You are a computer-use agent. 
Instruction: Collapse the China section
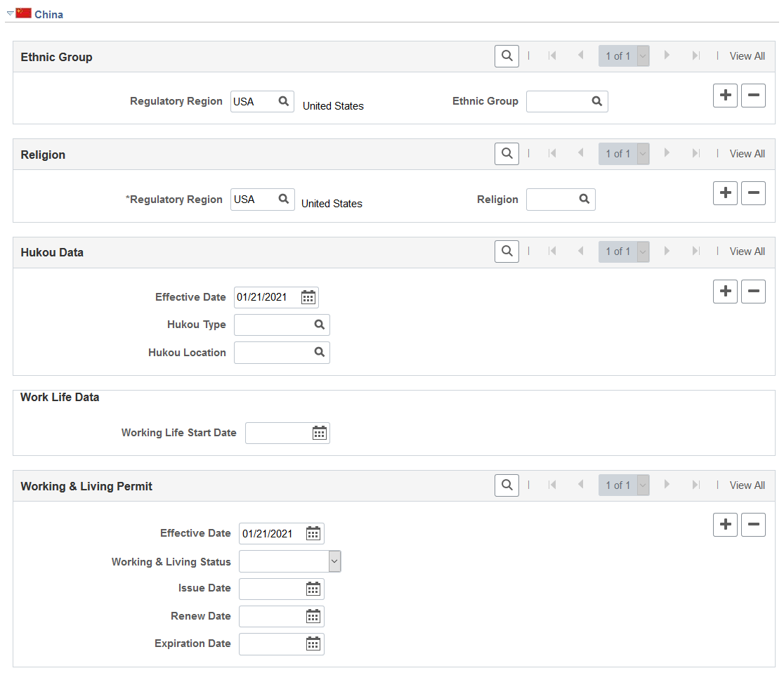pyautogui.click(x=10, y=13)
